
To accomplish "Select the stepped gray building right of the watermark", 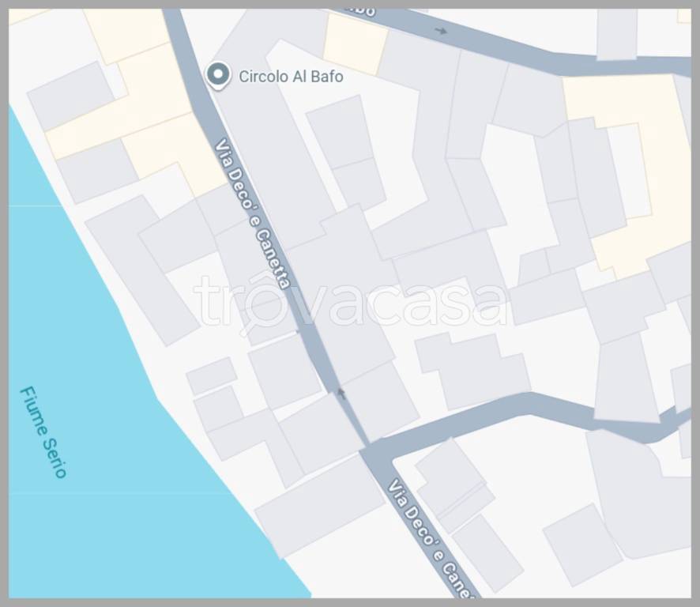I will [x=473, y=371].
